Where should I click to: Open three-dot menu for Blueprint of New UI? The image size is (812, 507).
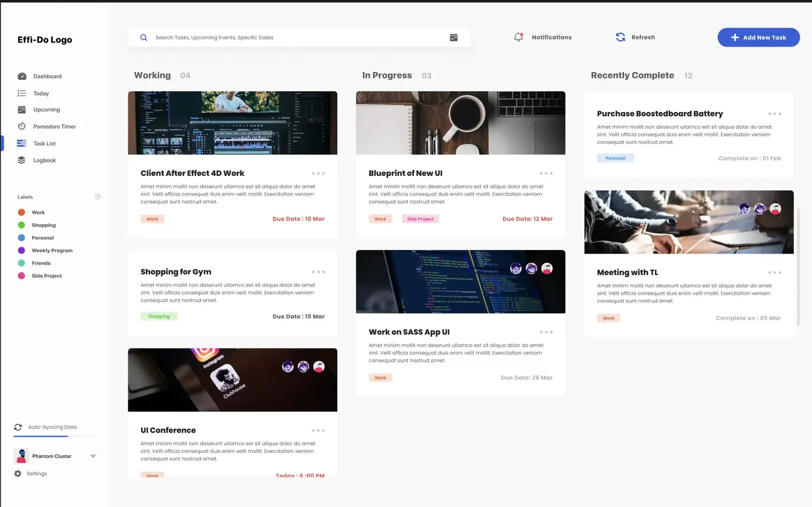pos(546,173)
